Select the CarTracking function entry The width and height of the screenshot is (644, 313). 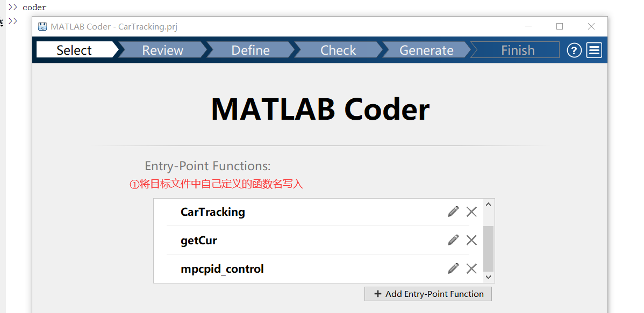[x=213, y=212]
